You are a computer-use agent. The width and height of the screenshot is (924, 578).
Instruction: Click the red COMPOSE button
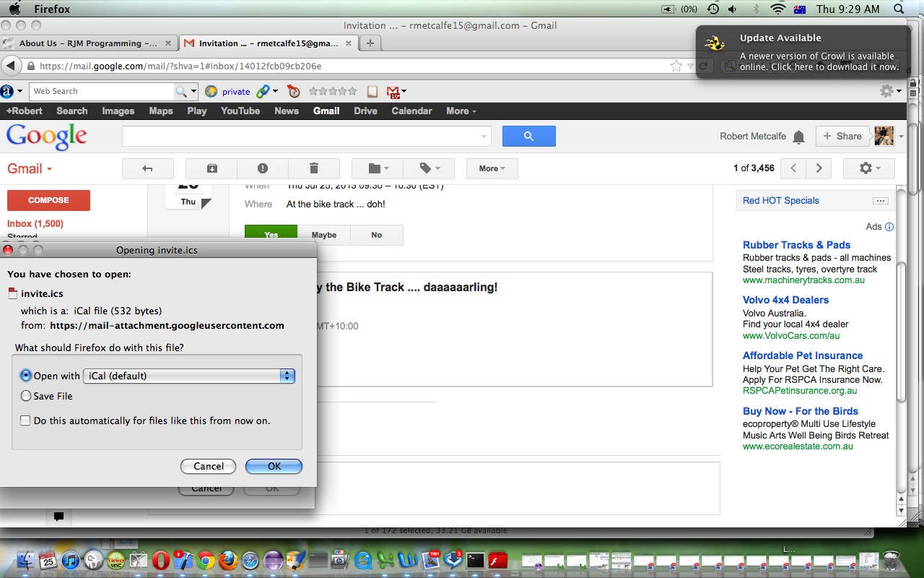[x=48, y=200]
